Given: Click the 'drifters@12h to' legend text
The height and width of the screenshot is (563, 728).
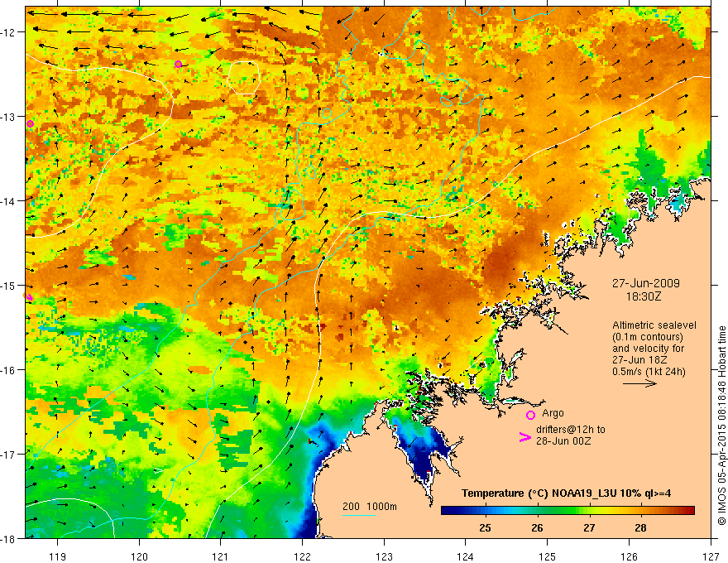Looking at the screenshot, I should [x=571, y=430].
